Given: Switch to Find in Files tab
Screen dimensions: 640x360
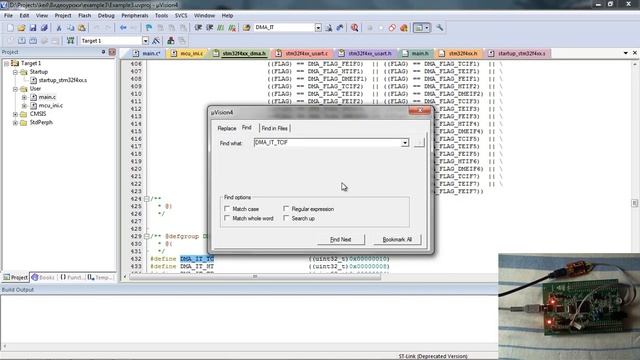Looking at the screenshot, I should (274, 128).
